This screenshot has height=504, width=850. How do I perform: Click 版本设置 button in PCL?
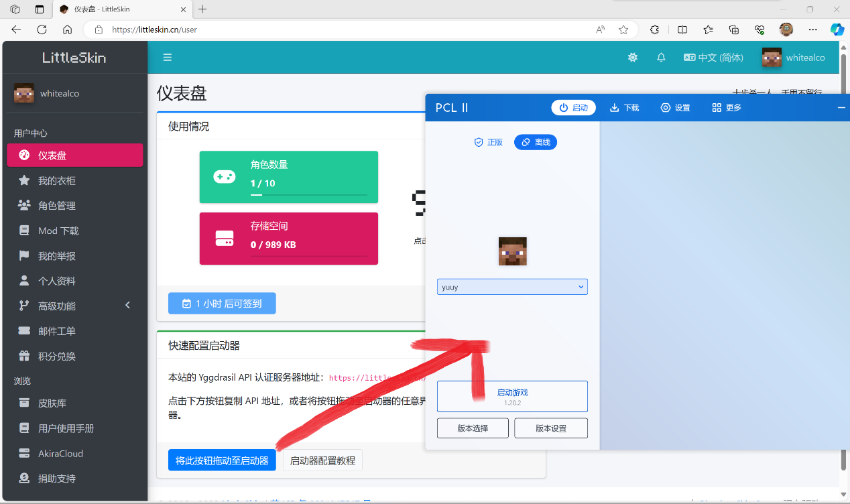(551, 428)
